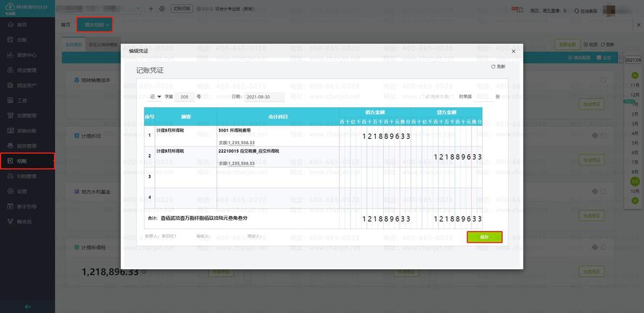This screenshot has height=313, width=644.
Task: Click balance link under 5801 所得税费用
Action: point(241,142)
